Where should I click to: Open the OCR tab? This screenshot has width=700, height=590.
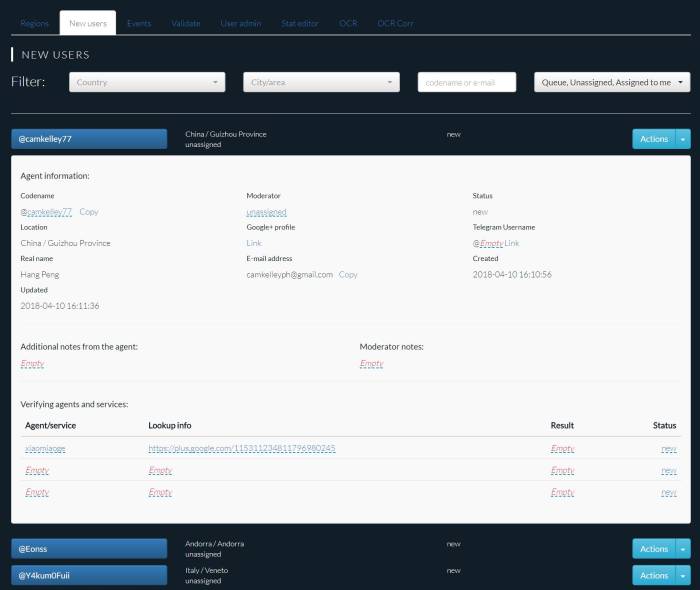[348, 23]
